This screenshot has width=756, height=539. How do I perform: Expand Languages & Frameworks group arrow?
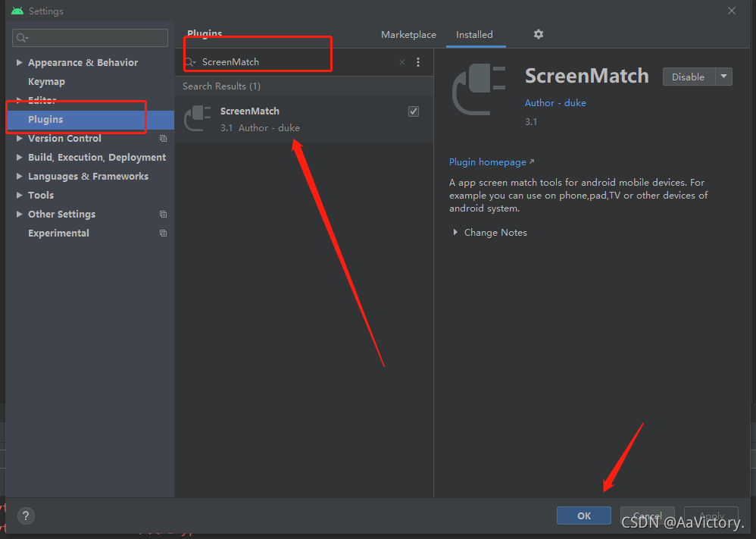[19, 176]
